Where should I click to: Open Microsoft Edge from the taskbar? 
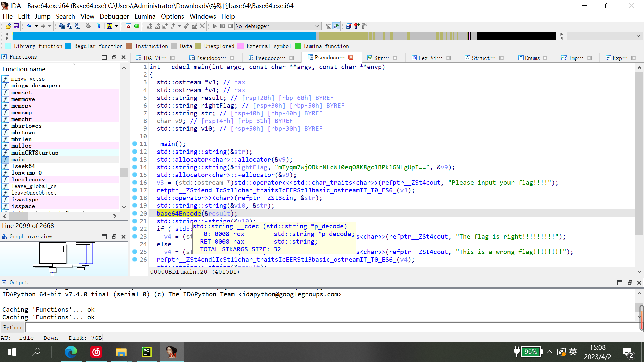point(71,352)
